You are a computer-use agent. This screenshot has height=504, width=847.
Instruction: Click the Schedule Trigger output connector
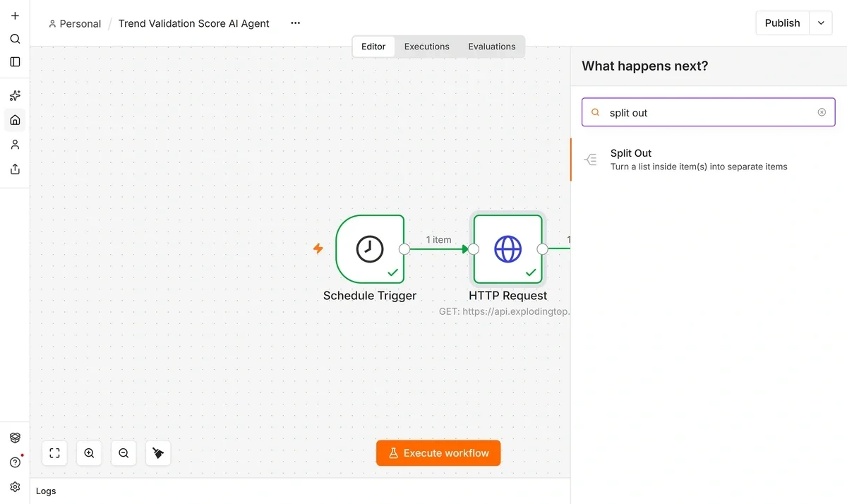404,248
